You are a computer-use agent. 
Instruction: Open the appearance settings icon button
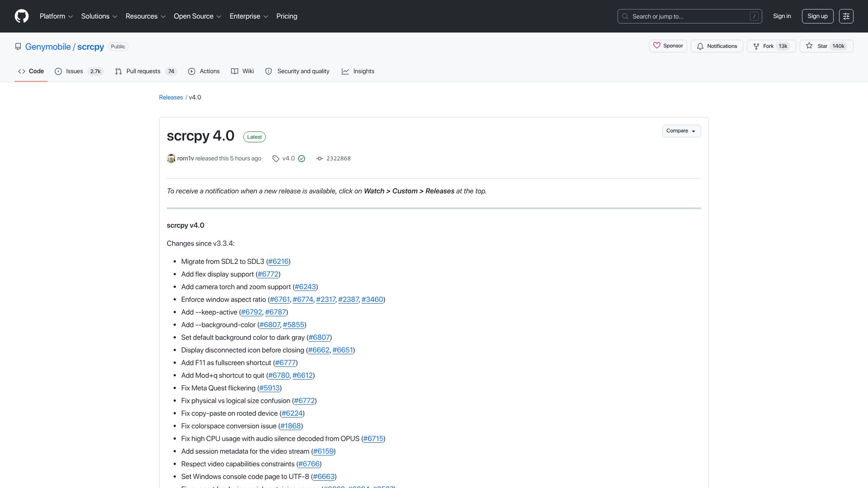846,16
